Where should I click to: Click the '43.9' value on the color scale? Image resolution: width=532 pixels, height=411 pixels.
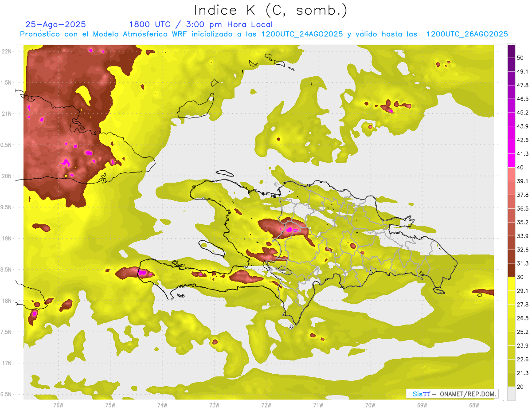point(522,126)
